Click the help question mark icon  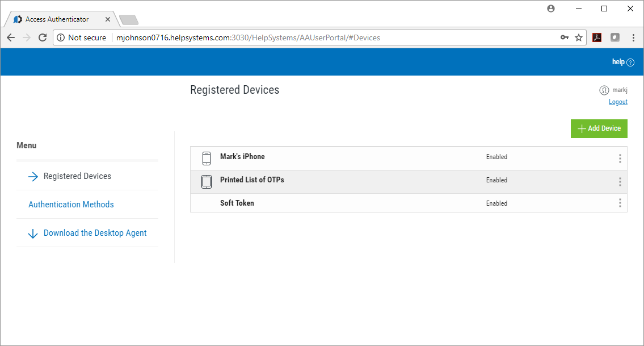[630, 62]
